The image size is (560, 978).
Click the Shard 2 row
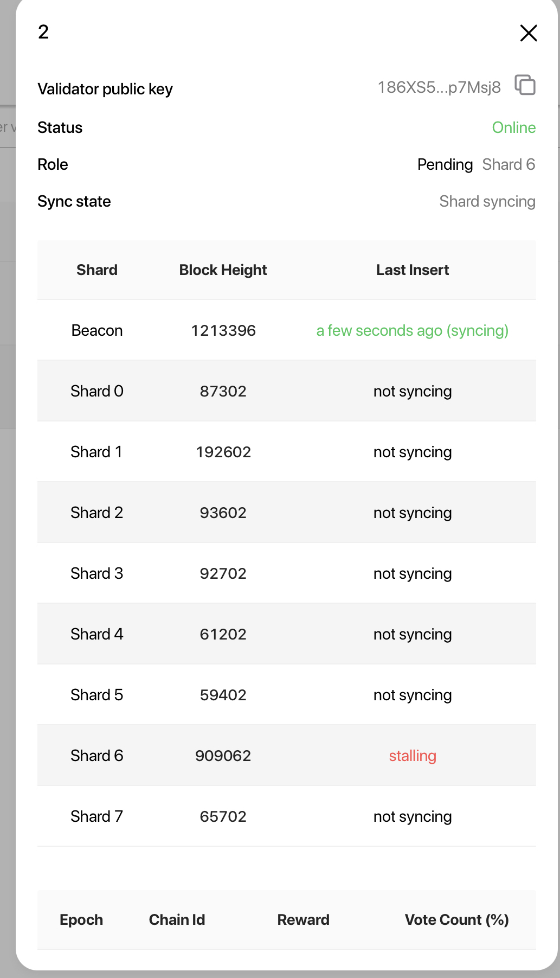[287, 513]
